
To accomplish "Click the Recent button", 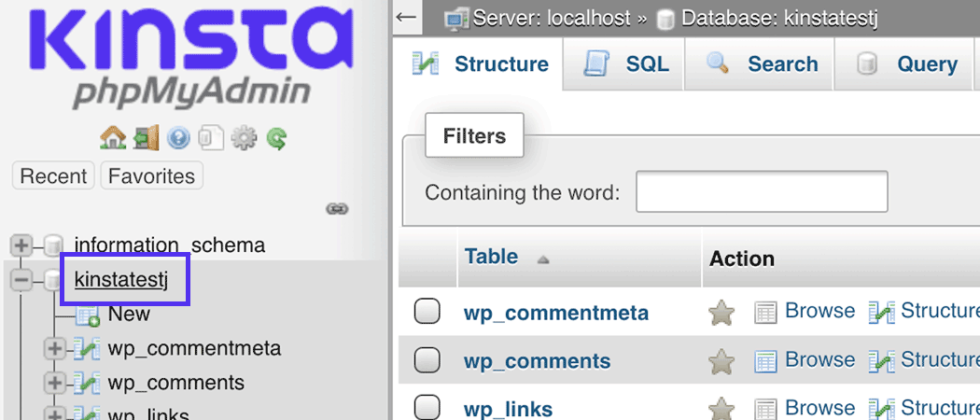I will tap(53, 176).
